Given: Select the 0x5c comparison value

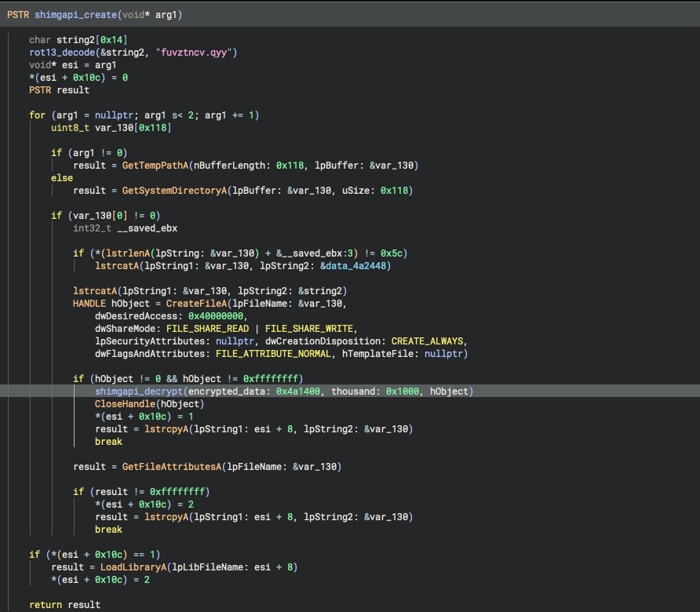Looking at the screenshot, I should point(392,253).
